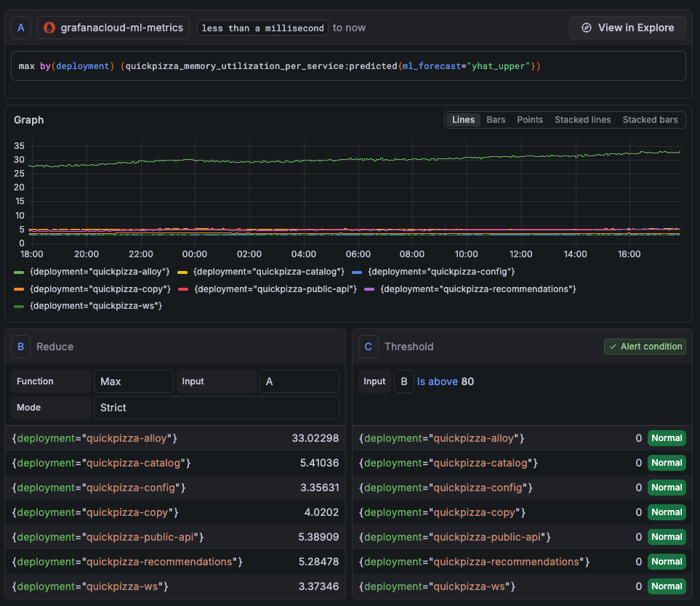Screen dimensions: 700x606
Task: Switch graph style to Bars
Action: pyautogui.click(x=496, y=120)
